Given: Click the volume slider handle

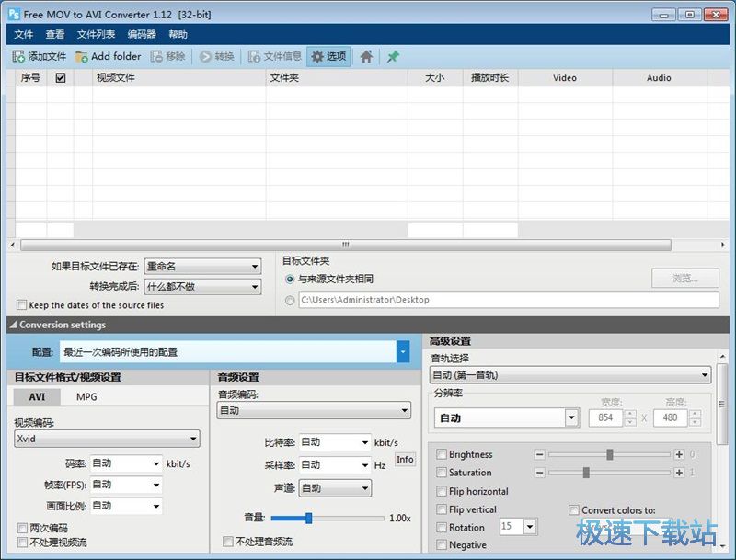Looking at the screenshot, I should pyautogui.click(x=308, y=519).
